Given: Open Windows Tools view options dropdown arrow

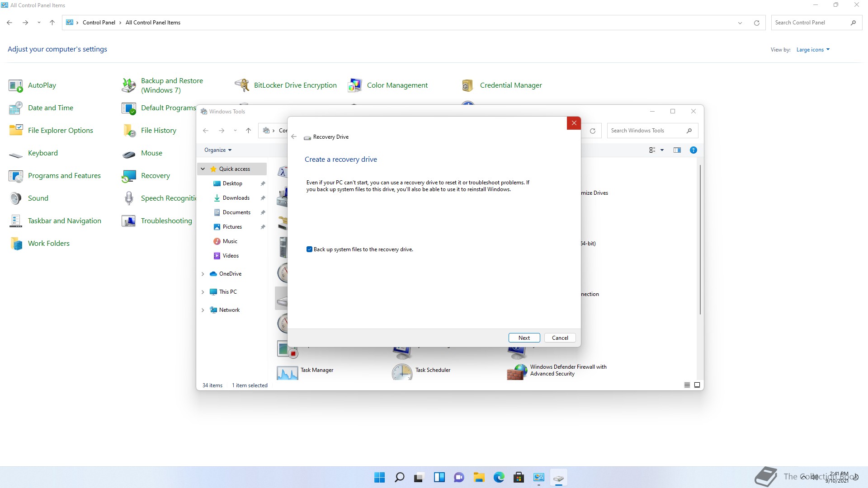Looking at the screenshot, I should (662, 150).
